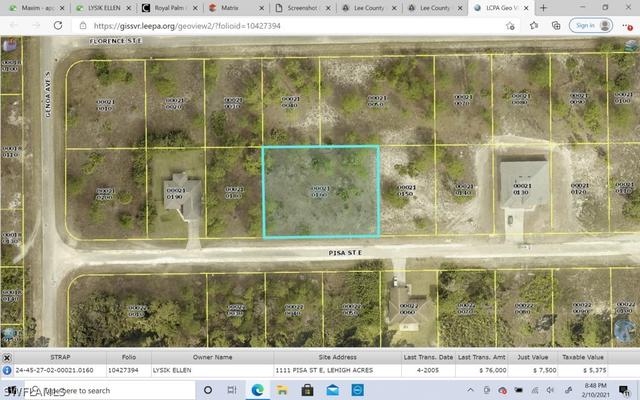Viewport: 640px width, 400px height.
Task: Click the Owner Name column header
Action: click(211, 356)
